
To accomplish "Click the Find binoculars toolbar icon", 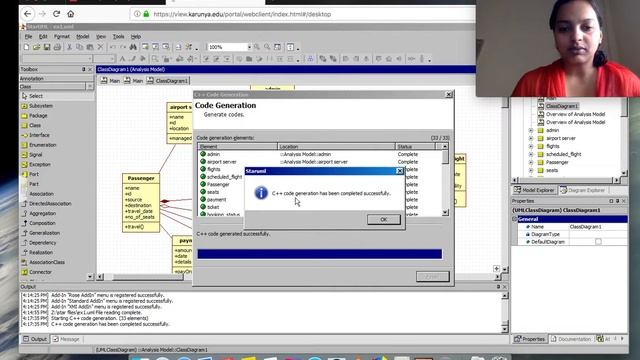I will click(x=133, y=47).
